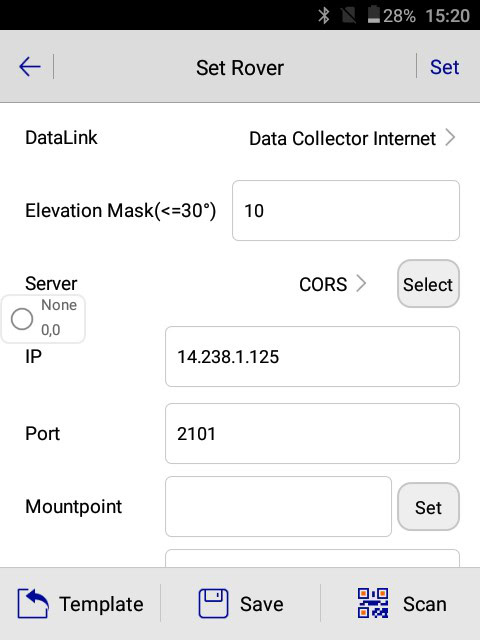The width and height of the screenshot is (480, 640).
Task: Click Set in the top header
Action: [x=444, y=67]
